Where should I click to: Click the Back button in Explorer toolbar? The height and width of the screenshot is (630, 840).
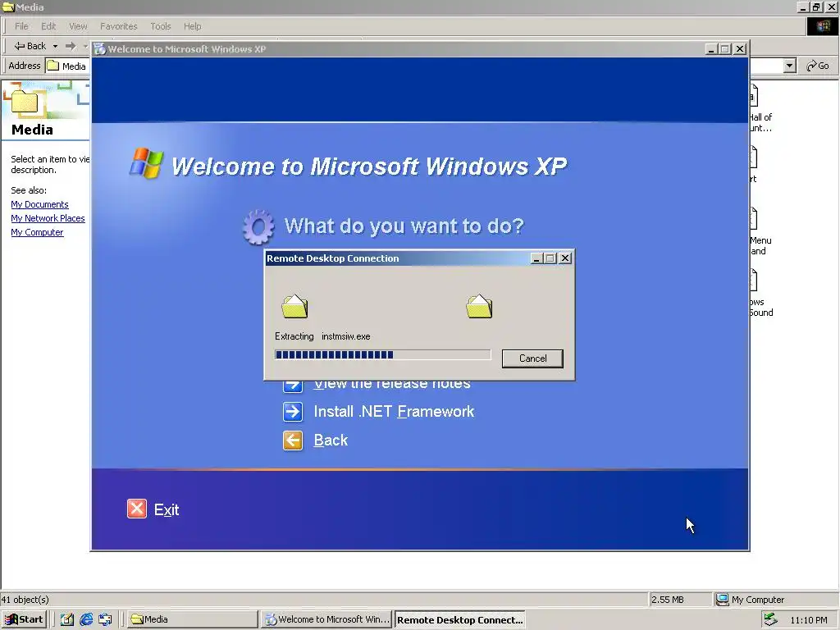[30, 46]
